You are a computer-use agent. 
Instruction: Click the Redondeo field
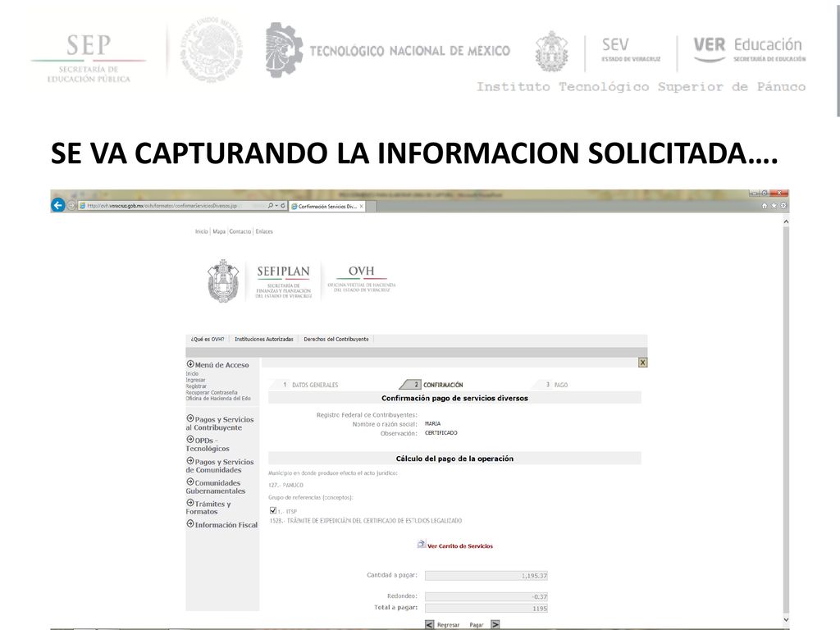click(486, 596)
